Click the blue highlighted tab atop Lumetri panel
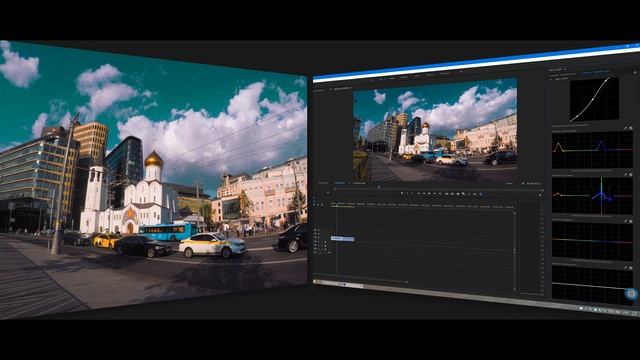Screen dimensions: 640x360 pyautogui.click(x=595, y=73)
